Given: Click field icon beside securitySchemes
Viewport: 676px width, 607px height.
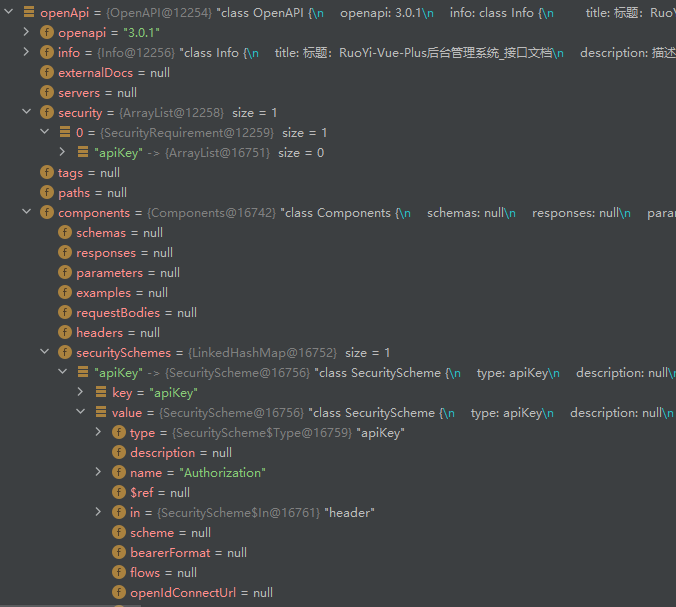Looking at the screenshot, I should [x=65, y=352].
